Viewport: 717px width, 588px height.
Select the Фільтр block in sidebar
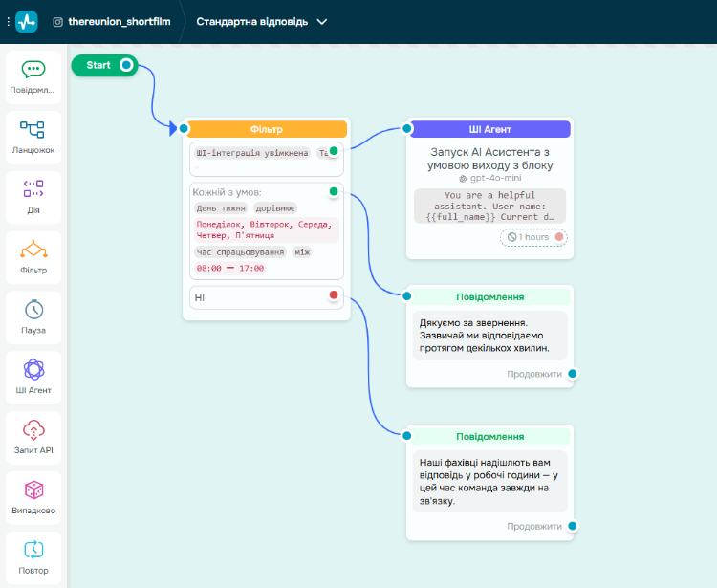coord(33,257)
